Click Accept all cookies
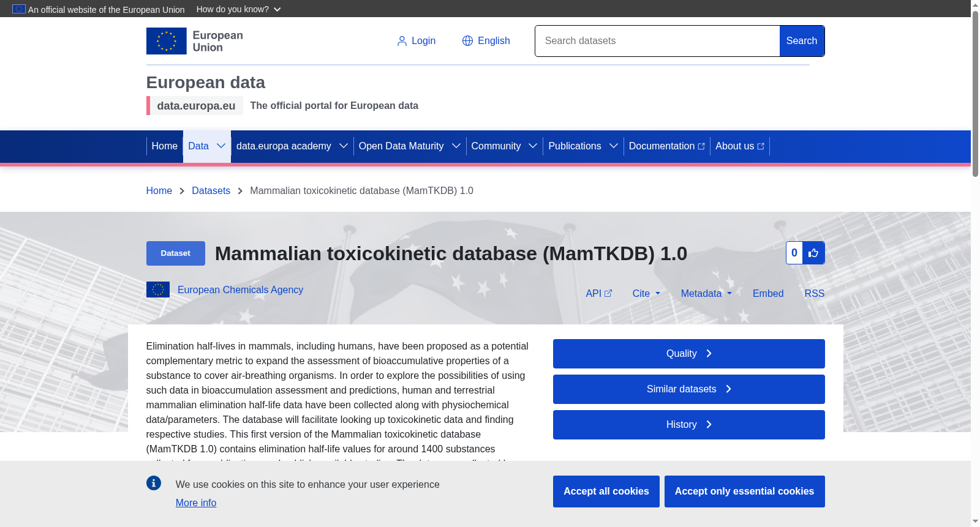Screen dimensions: 980x527 (606, 491)
